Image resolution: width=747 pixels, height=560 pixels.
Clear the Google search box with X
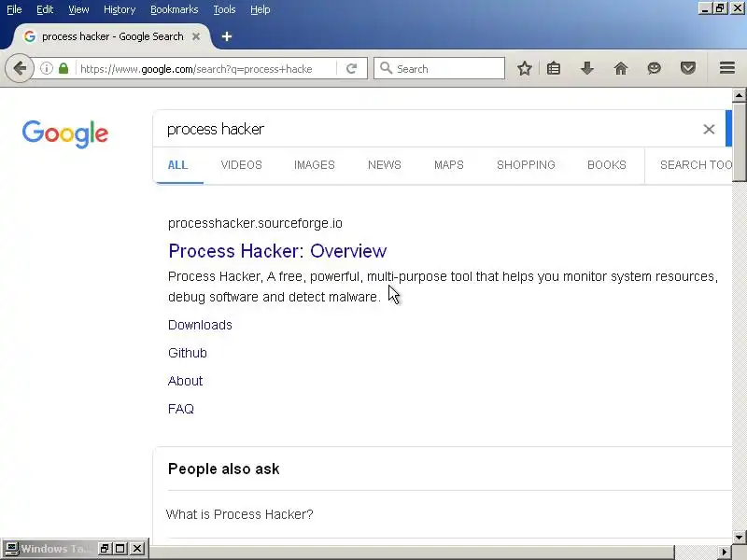click(709, 129)
